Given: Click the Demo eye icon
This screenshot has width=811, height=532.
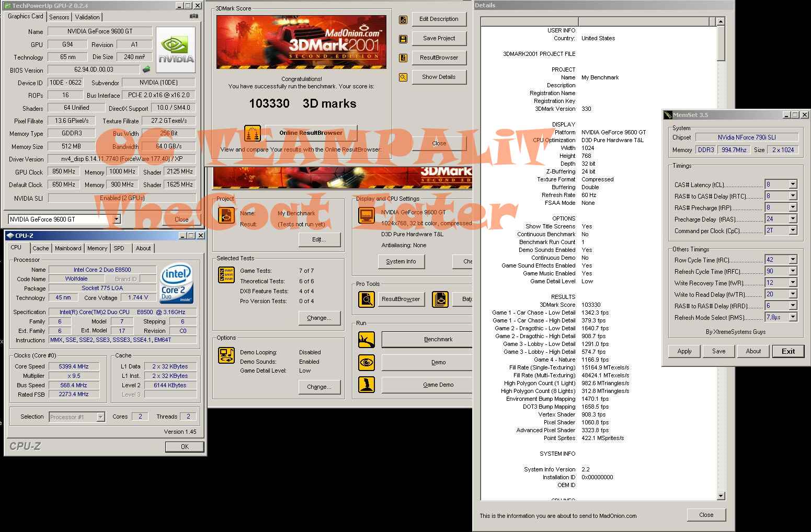Looking at the screenshot, I should point(367,362).
